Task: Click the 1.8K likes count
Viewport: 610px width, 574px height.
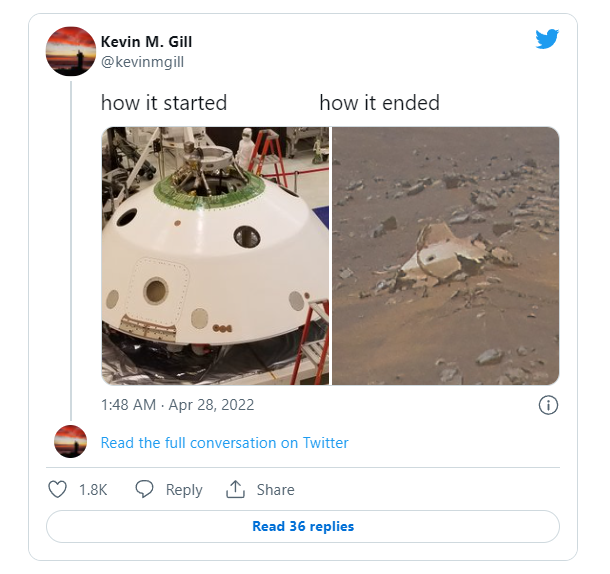Action: (93, 490)
